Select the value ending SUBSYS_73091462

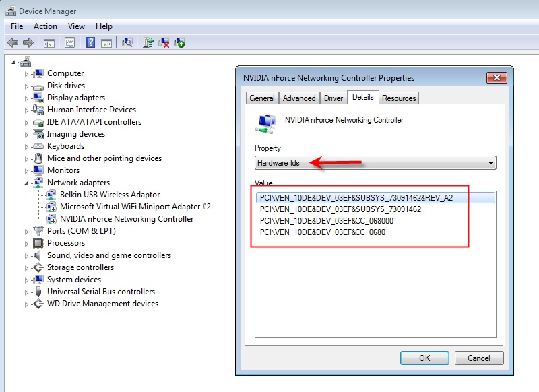click(340, 209)
